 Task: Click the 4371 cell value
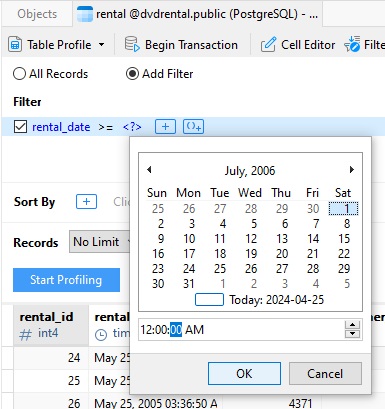coord(300,403)
